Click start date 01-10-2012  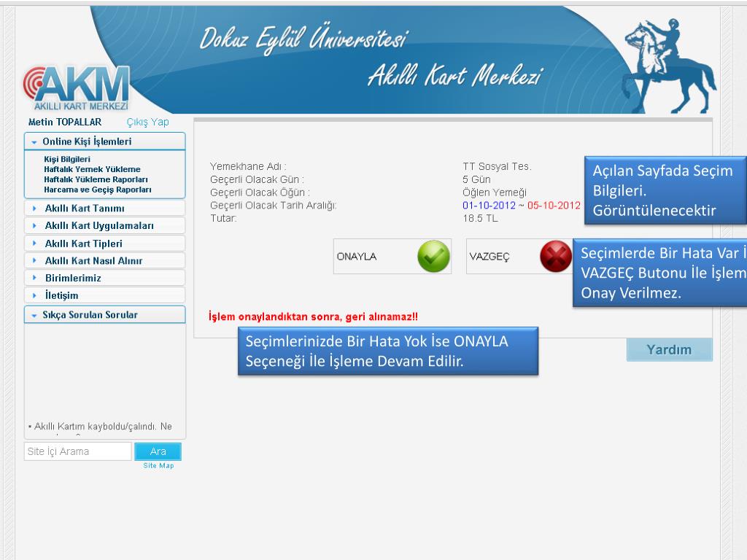[489, 205]
